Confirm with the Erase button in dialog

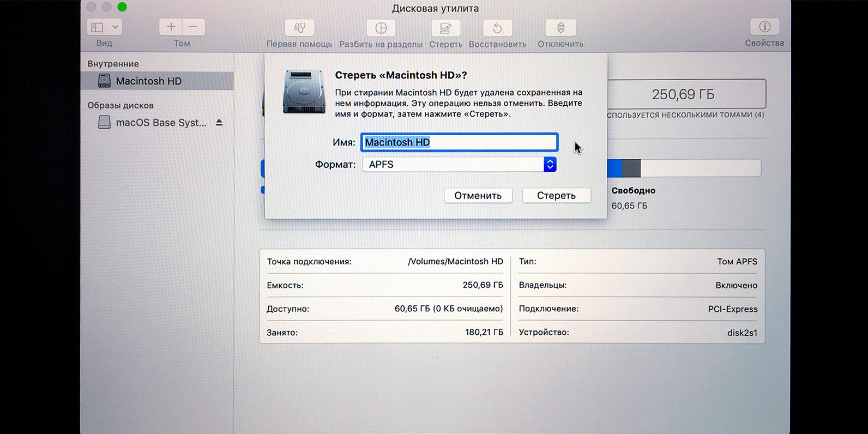[x=556, y=195]
